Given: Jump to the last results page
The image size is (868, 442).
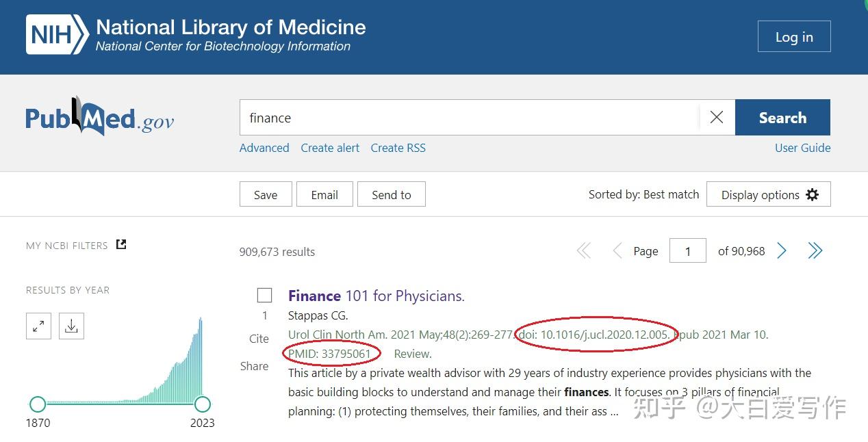Looking at the screenshot, I should (815, 250).
